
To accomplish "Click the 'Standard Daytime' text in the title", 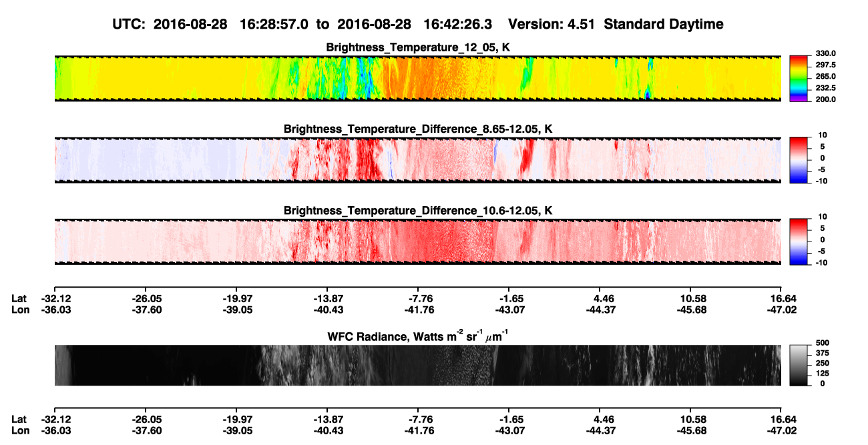I will click(x=662, y=24).
